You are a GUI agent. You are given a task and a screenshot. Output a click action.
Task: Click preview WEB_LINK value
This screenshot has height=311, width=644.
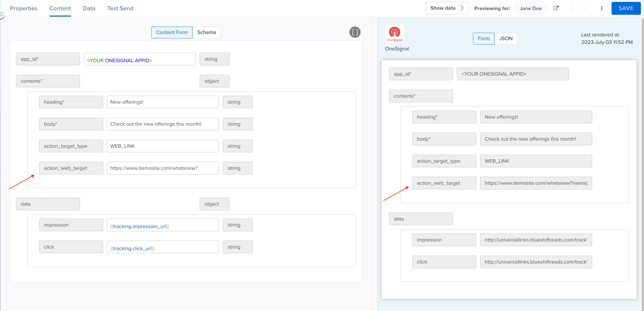(x=536, y=161)
